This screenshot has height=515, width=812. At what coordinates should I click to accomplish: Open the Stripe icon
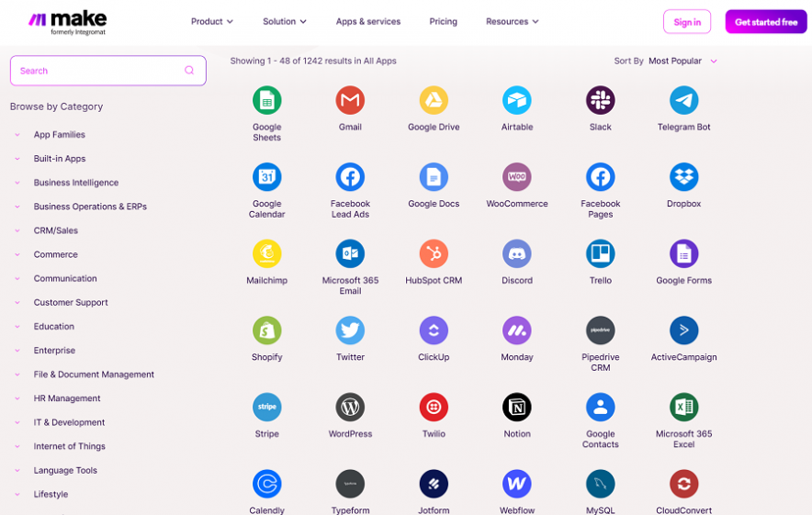coord(266,407)
